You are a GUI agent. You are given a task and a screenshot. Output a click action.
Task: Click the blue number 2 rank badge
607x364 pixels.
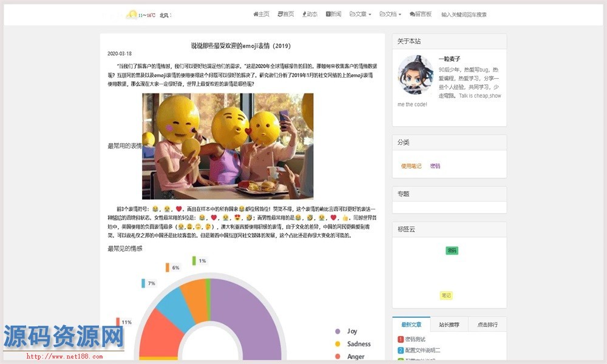coord(401,351)
